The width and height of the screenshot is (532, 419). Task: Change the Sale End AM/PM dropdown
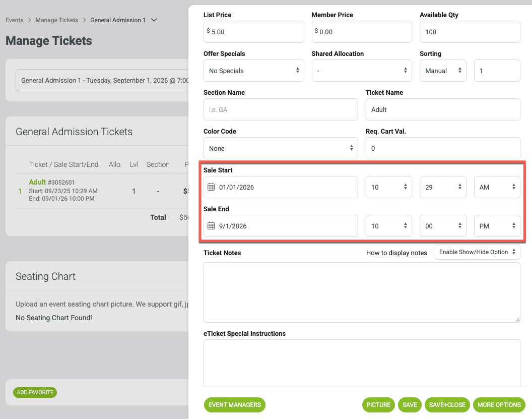click(497, 226)
